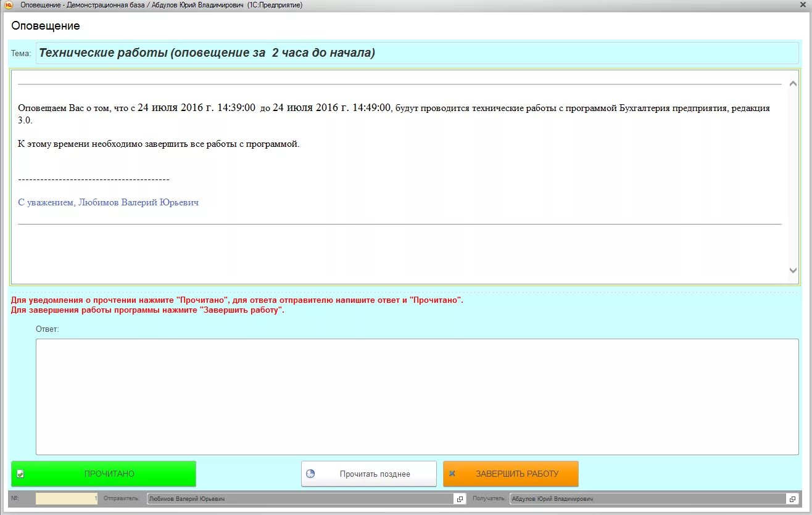Click the message scrollbar down arrow
The height and width of the screenshot is (515, 812).
793,270
